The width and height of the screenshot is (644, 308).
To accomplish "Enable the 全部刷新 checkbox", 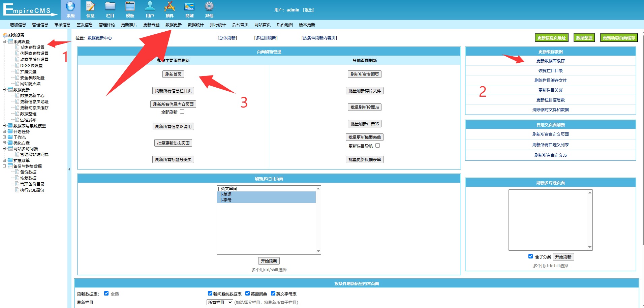I will [182, 112].
